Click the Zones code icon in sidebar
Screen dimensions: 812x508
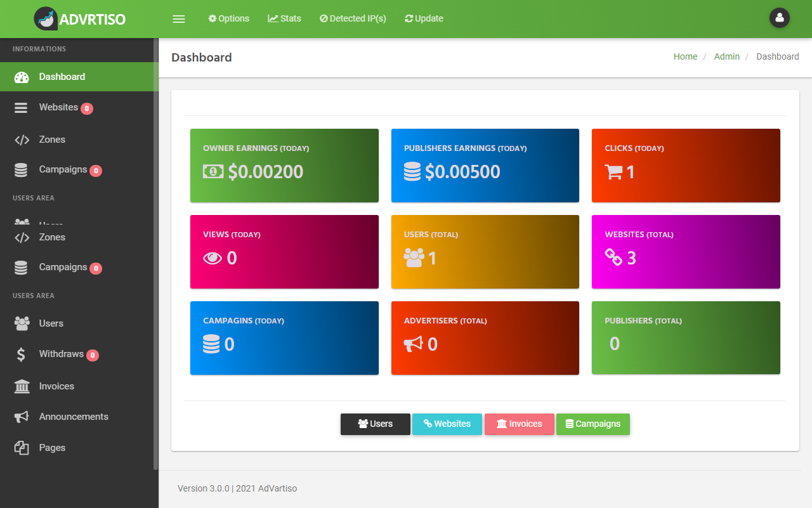pyautogui.click(x=21, y=140)
